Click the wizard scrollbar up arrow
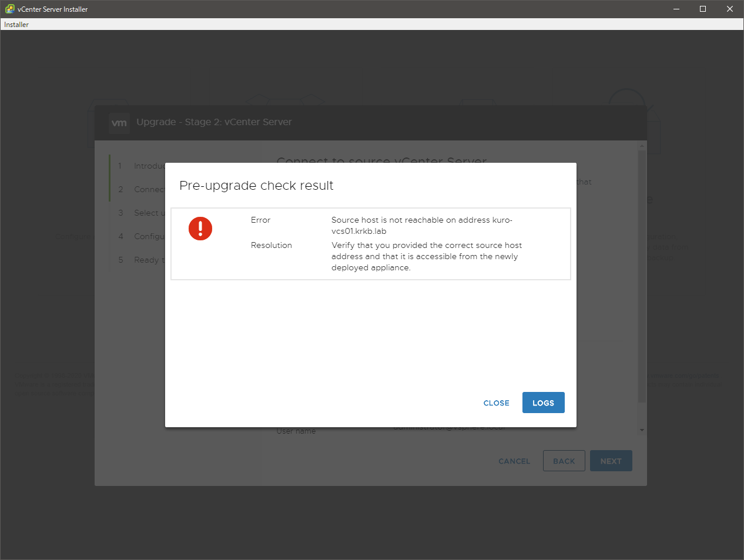Screen dimensions: 744x560 tap(642, 146)
